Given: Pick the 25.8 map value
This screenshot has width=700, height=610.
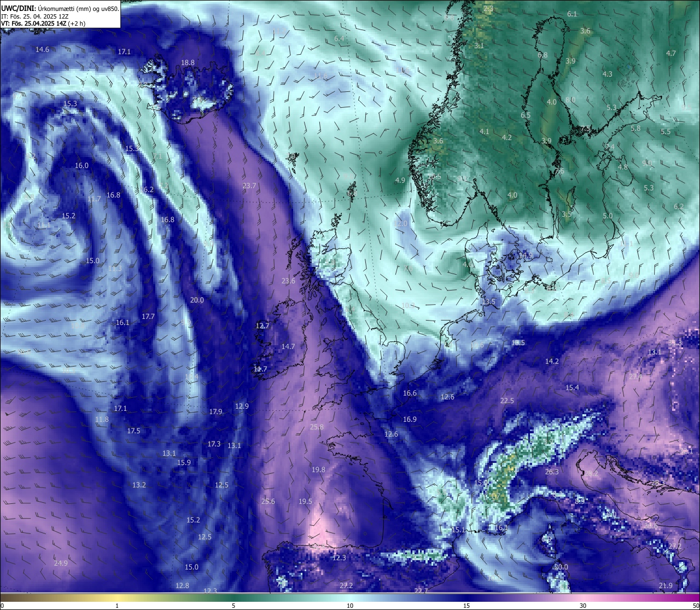Looking at the screenshot, I should point(317,427).
